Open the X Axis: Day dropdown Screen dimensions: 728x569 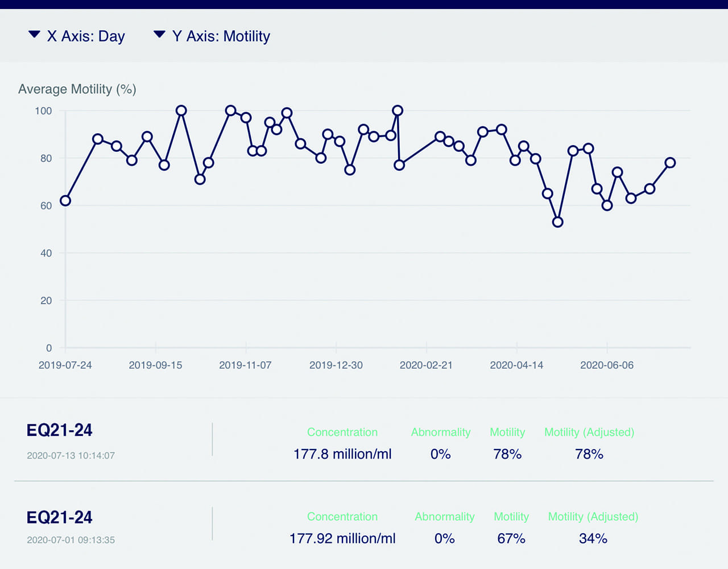point(77,36)
